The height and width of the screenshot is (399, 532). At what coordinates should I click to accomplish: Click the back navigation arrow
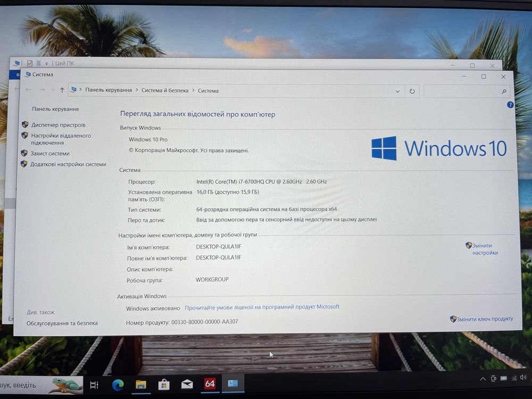click(x=29, y=89)
